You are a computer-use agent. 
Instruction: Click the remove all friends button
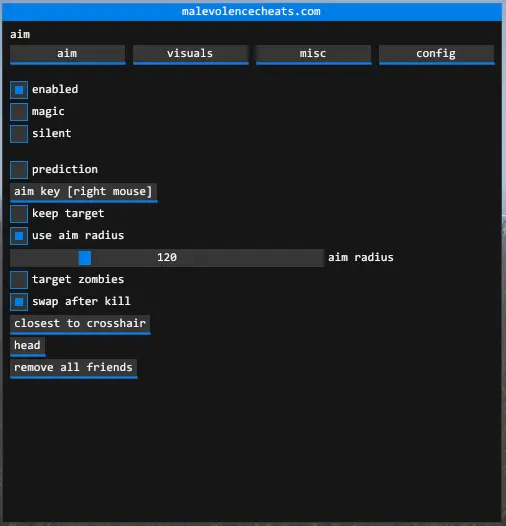click(x=73, y=368)
